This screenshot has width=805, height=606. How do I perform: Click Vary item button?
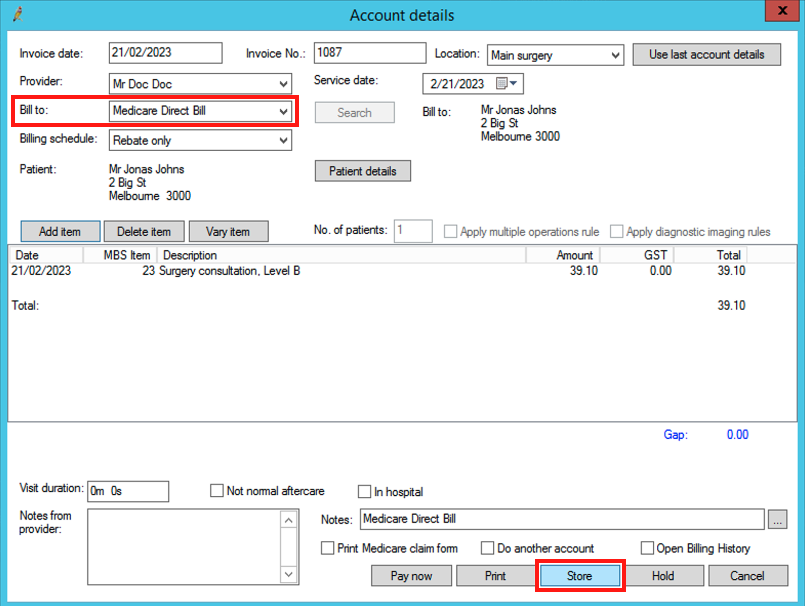tap(228, 232)
